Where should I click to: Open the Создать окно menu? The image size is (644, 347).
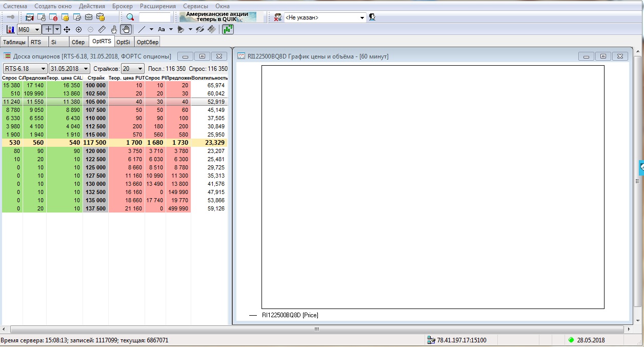click(53, 6)
